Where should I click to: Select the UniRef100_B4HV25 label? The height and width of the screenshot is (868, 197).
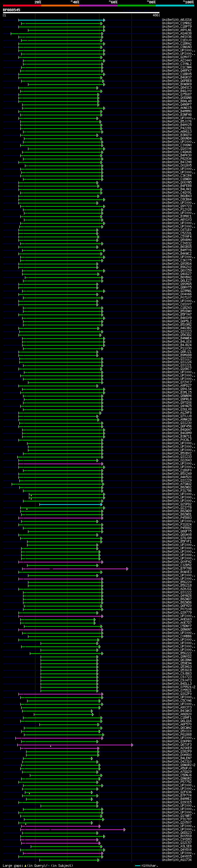tap(176, 125)
